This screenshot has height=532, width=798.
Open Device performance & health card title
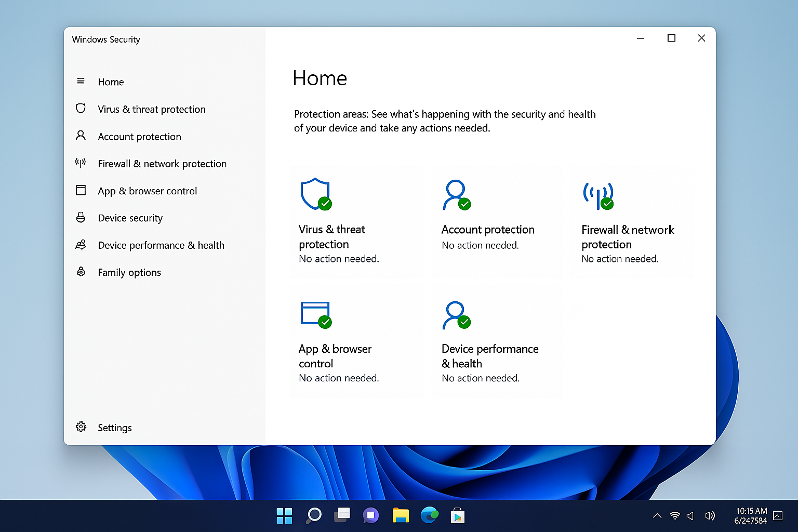tap(490, 356)
